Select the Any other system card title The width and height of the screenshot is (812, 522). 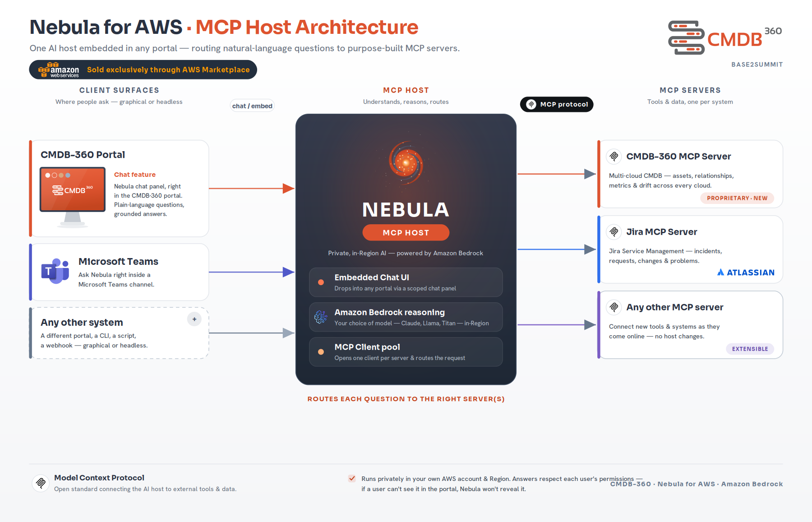(x=82, y=323)
